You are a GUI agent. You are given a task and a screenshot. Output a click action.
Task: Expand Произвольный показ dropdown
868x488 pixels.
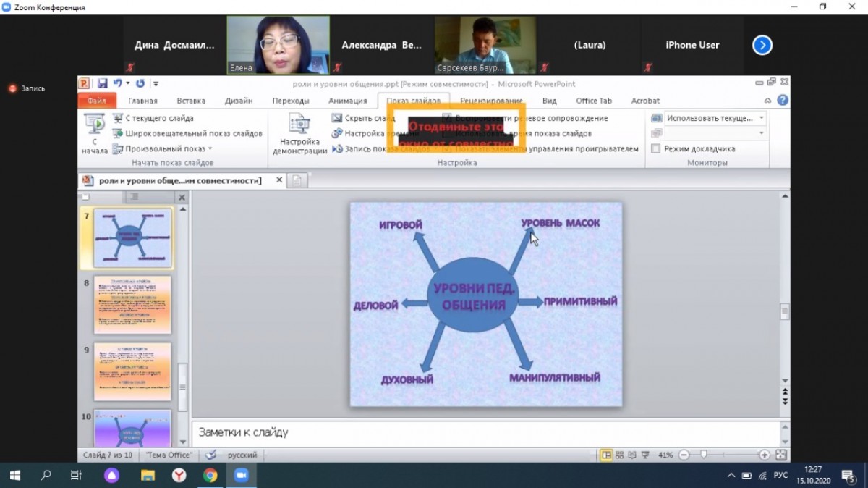click(210, 148)
